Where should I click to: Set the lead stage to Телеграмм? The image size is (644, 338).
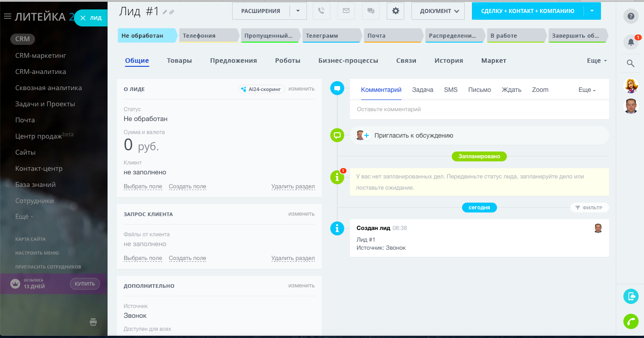tap(332, 35)
